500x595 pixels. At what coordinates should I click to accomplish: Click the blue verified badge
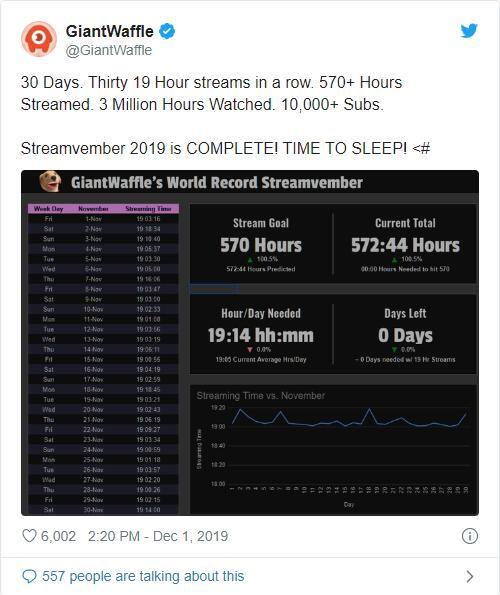[x=167, y=31]
